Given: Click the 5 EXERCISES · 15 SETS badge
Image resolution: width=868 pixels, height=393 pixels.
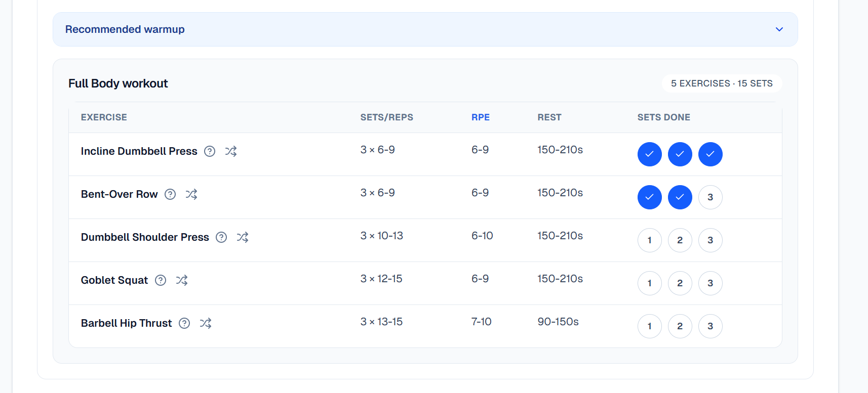Looking at the screenshot, I should point(722,83).
